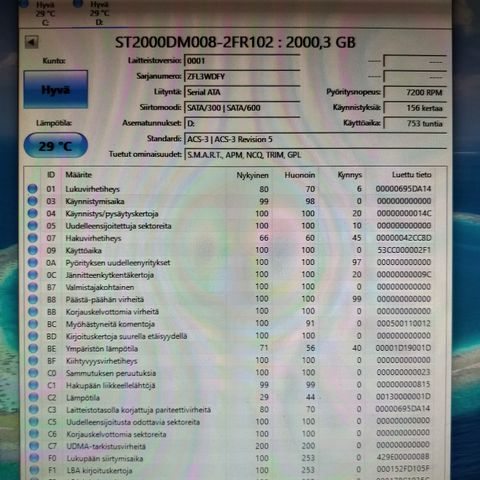Click the status circle for Lämpötila C2 row

click(x=33, y=397)
